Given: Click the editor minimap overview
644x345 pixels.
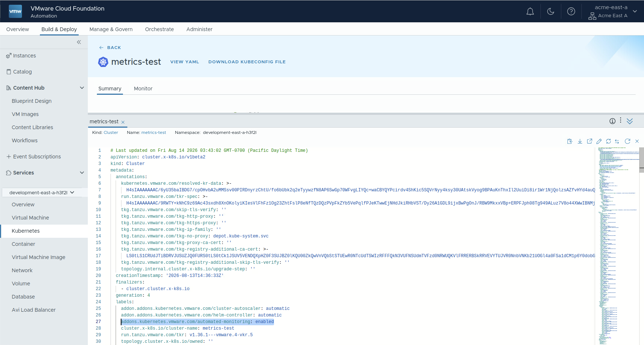Looking at the screenshot, I should (x=618, y=246).
